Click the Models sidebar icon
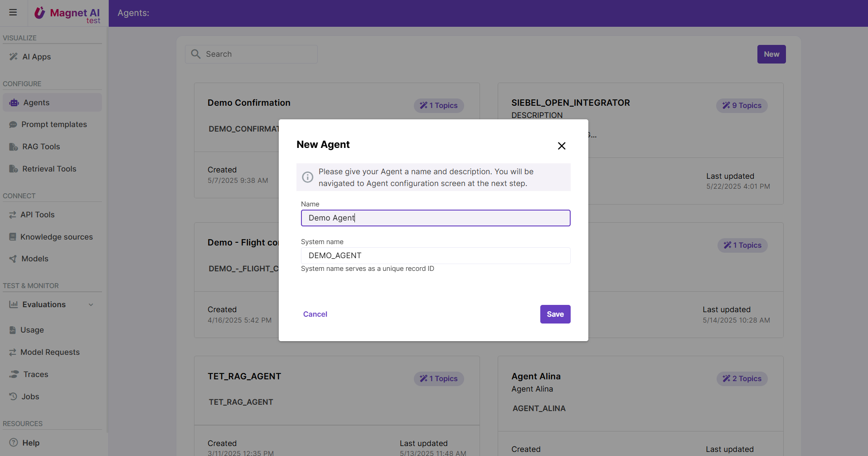The image size is (868, 456). click(13, 259)
